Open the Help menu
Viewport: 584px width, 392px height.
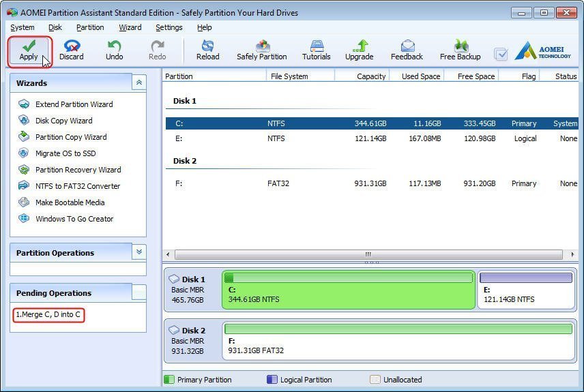[205, 27]
